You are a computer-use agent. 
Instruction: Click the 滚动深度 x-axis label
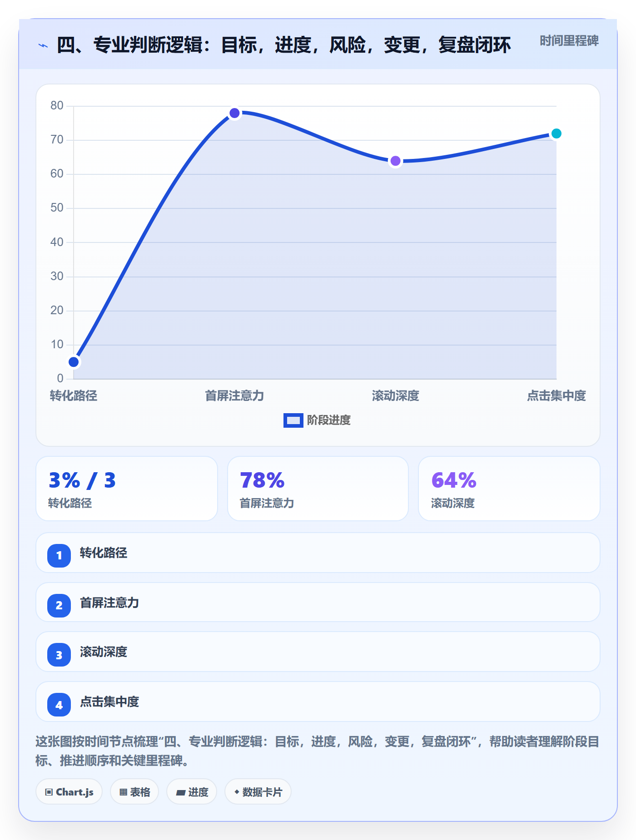pyautogui.click(x=396, y=396)
